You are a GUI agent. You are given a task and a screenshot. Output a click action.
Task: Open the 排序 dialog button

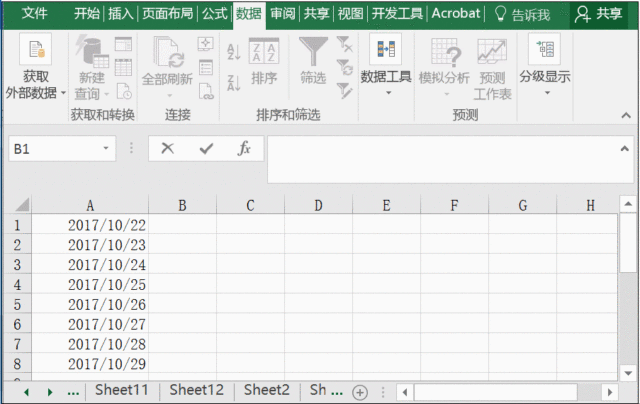tap(264, 61)
